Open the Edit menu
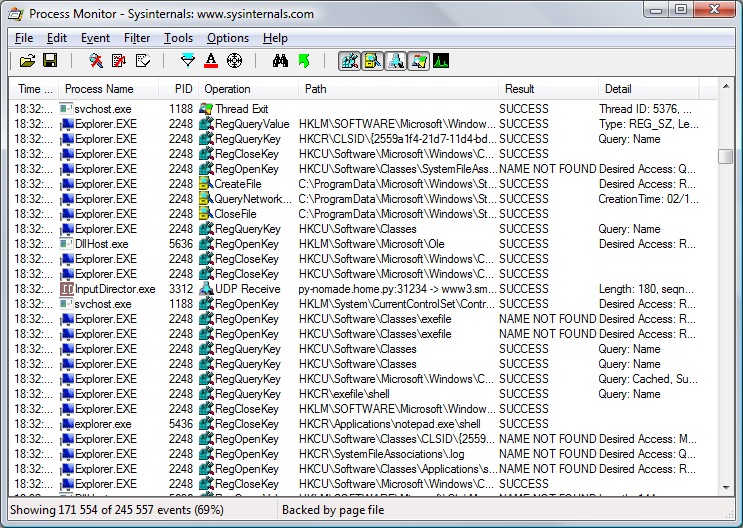Viewport: 743px width, 528px height. click(56, 38)
